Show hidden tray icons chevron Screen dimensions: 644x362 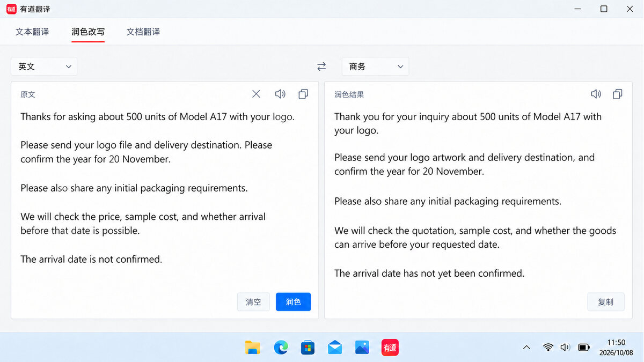527,348
